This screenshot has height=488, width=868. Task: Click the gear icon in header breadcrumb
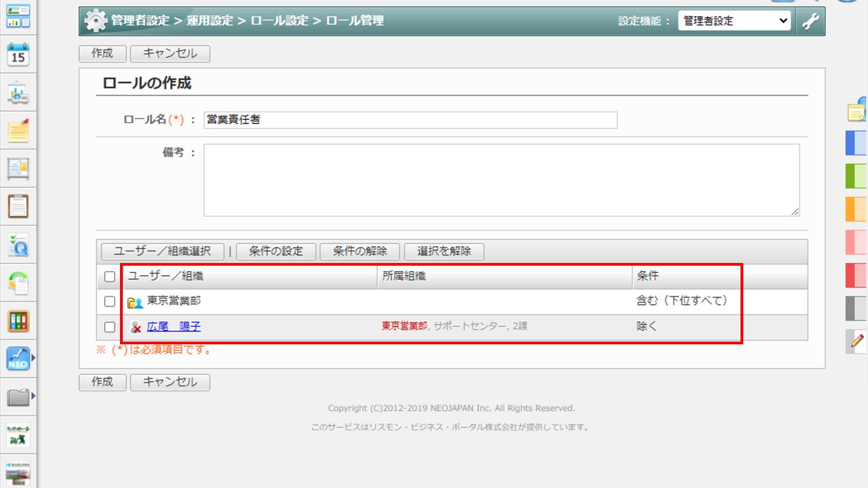(96, 21)
